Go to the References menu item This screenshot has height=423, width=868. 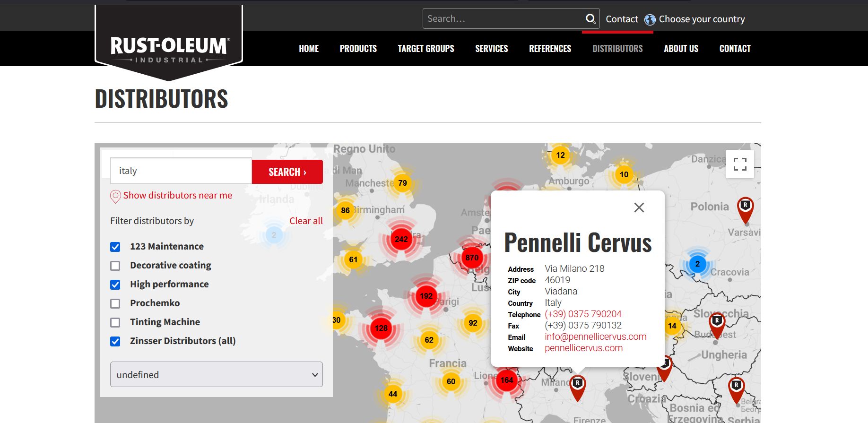point(550,49)
